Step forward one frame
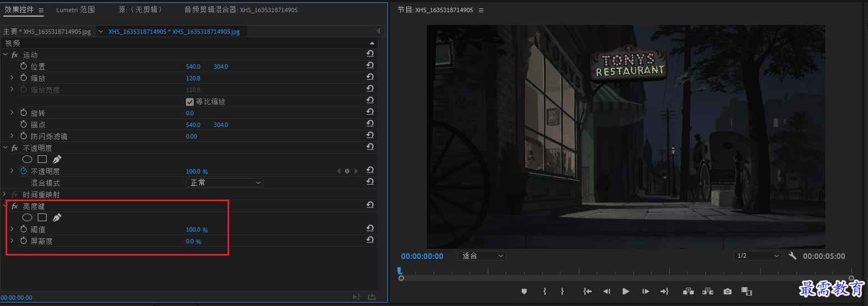This screenshot has width=868, height=306. point(645,291)
